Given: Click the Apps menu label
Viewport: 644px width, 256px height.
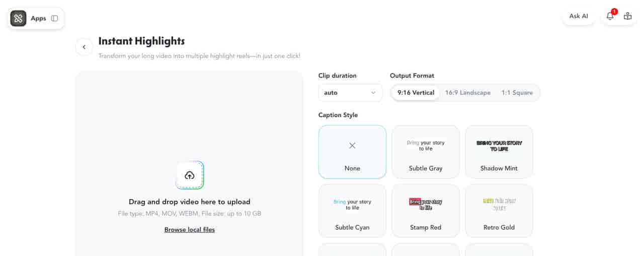Looking at the screenshot, I should pos(38,19).
